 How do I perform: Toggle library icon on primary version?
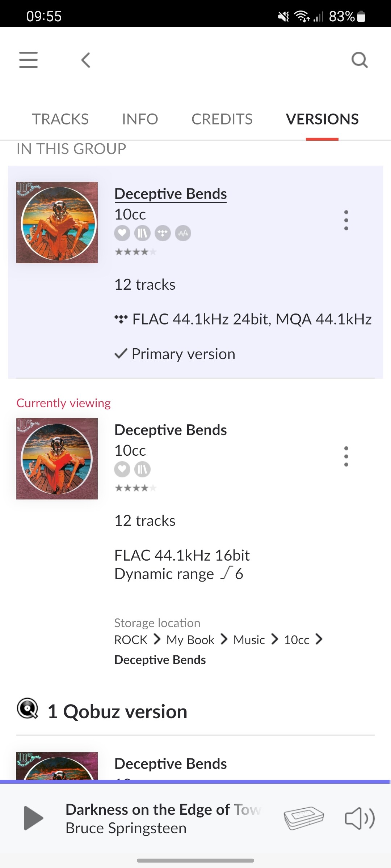pyautogui.click(x=142, y=233)
